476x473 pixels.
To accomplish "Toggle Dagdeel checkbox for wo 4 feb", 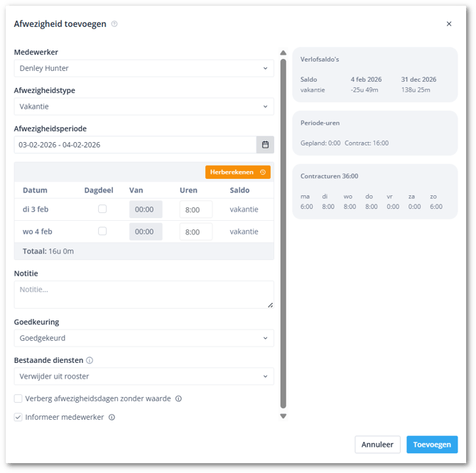I will 102,232.
